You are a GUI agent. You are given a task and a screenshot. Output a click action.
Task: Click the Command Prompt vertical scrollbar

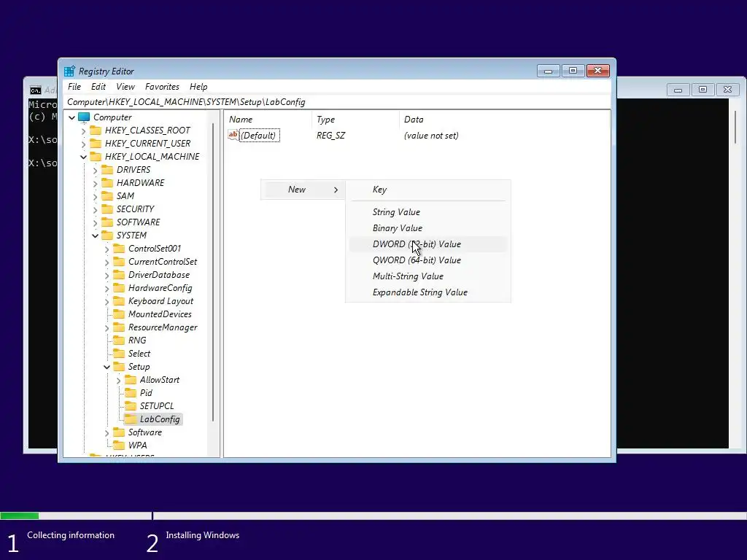click(x=735, y=128)
